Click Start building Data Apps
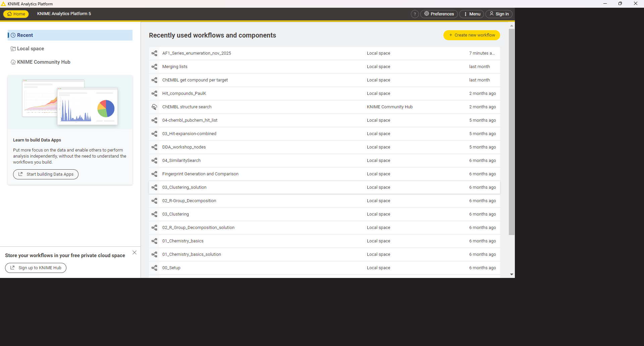The height and width of the screenshot is (346, 644). coord(46,174)
